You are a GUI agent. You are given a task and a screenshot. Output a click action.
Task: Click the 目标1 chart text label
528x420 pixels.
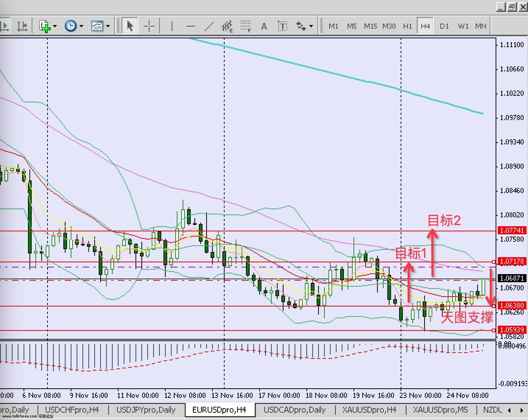(x=411, y=253)
